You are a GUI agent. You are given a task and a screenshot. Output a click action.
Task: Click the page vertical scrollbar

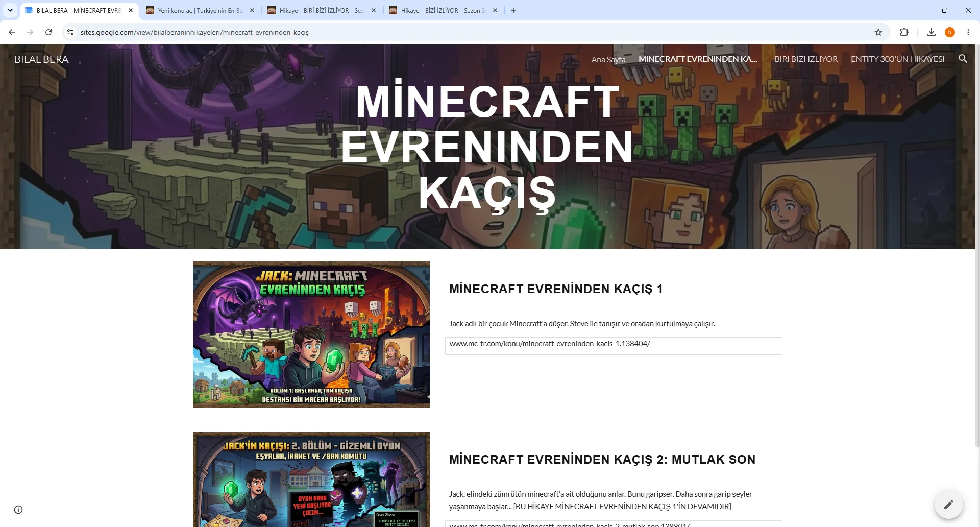977,245
